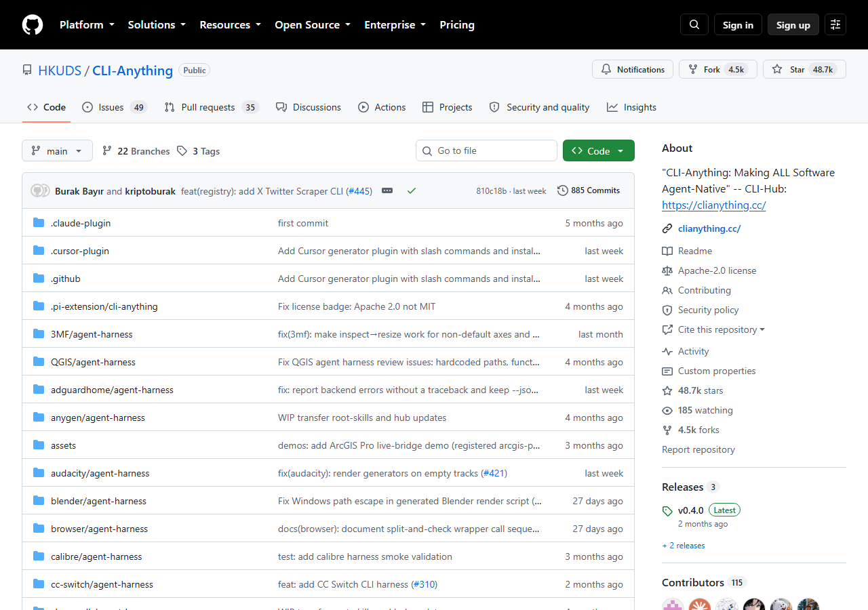Click the Sign in button
This screenshot has height=610, width=868.
coord(738,24)
